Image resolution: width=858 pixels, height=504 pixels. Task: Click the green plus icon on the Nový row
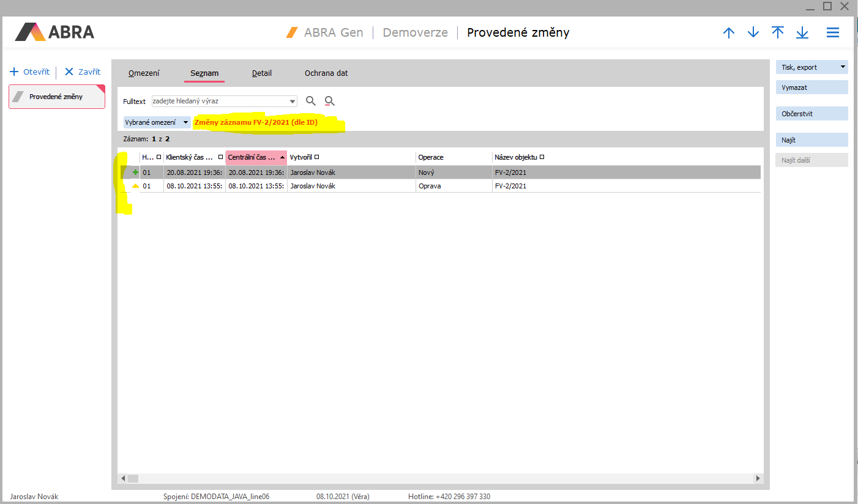pos(135,172)
